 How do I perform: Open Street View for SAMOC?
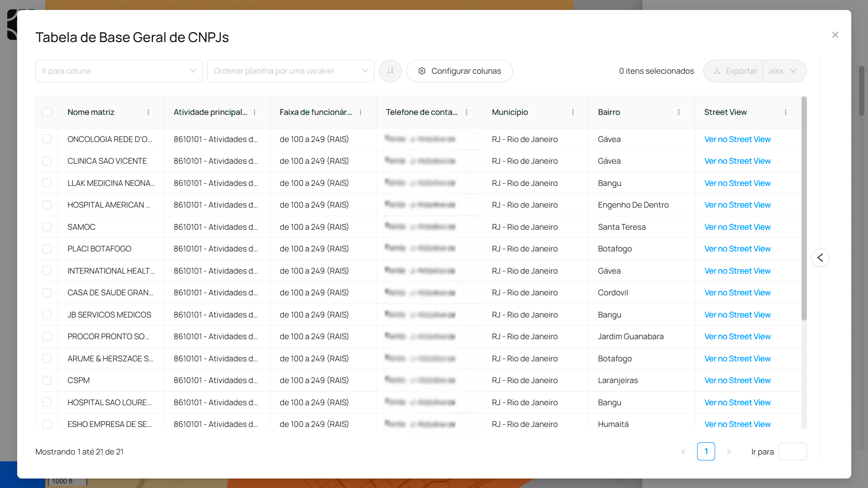pos(737,227)
